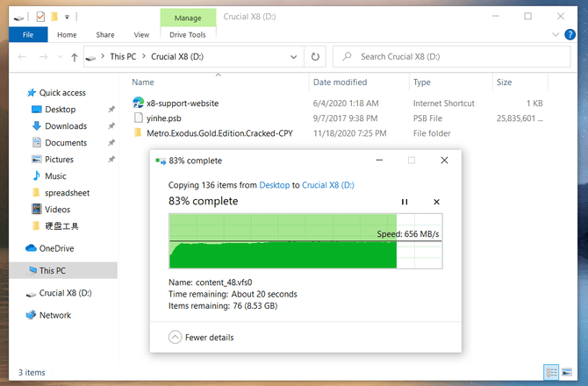Switch to the View ribbon tab

[141, 35]
